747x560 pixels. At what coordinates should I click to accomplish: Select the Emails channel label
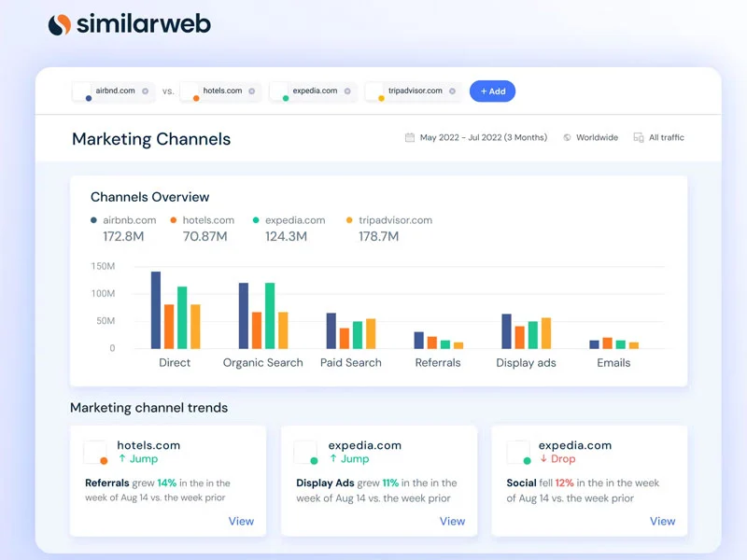[x=613, y=363]
